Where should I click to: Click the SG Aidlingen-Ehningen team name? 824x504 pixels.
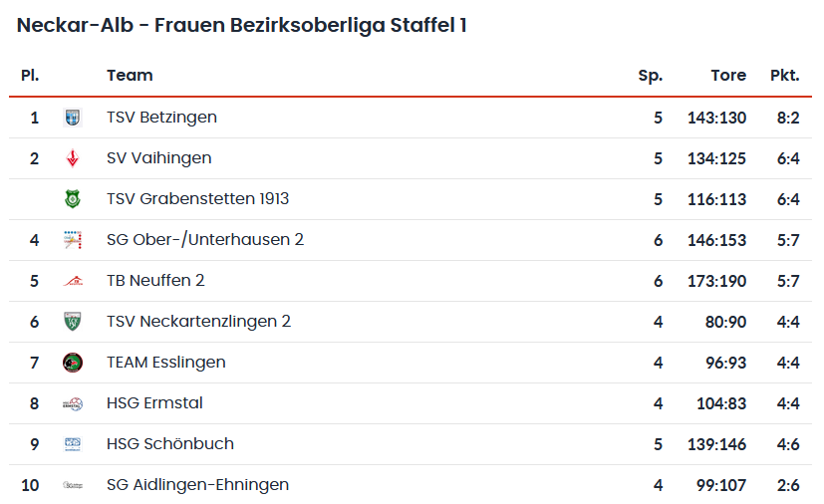point(197,485)
